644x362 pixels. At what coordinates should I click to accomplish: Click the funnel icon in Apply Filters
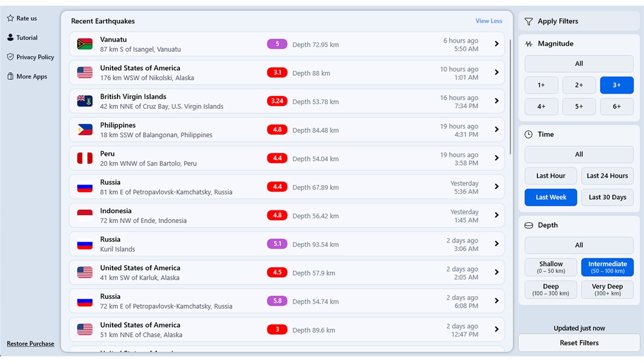pyautogui.click(x=529, y=22)
